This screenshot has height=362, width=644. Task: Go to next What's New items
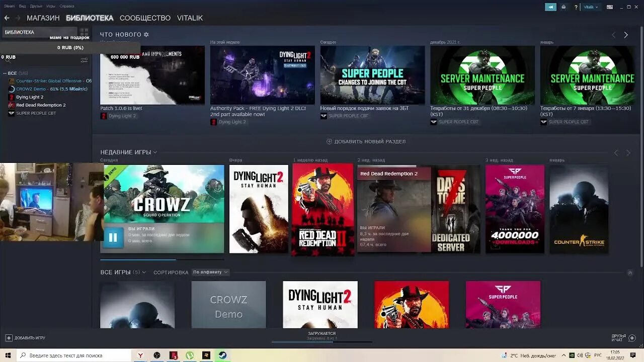626,35
